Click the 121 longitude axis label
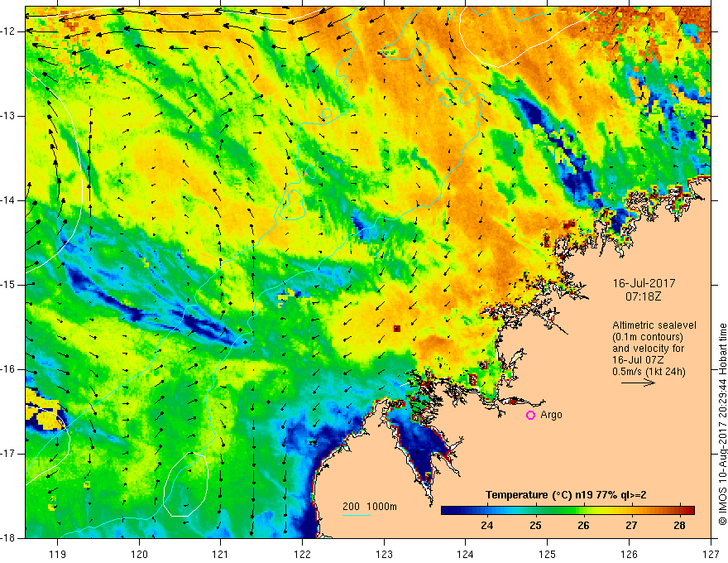 click(221, 554)
